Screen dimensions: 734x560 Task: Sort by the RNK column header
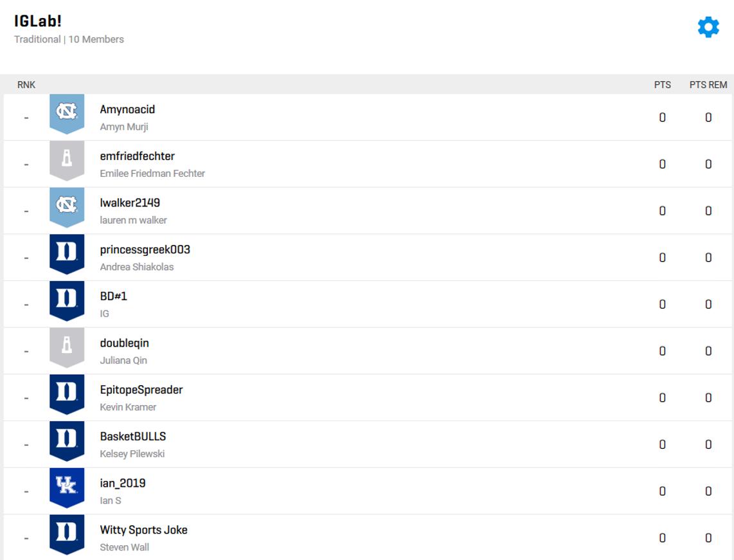(x=26, y=85)
